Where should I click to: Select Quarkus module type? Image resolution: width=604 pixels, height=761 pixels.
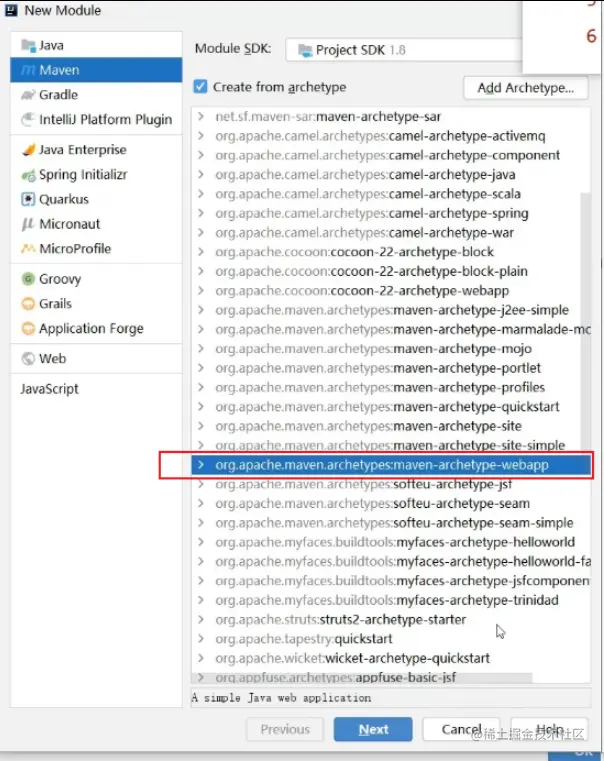[x=96, y=199]
